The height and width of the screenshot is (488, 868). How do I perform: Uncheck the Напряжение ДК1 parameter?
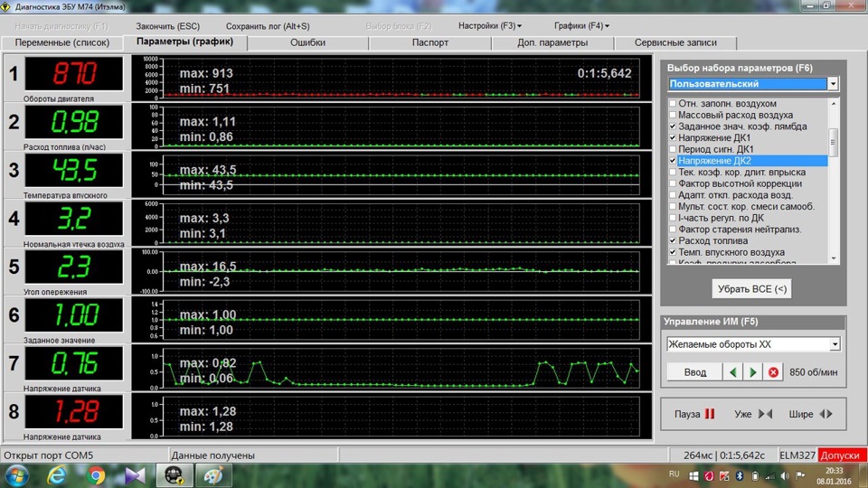pos(673,137)
